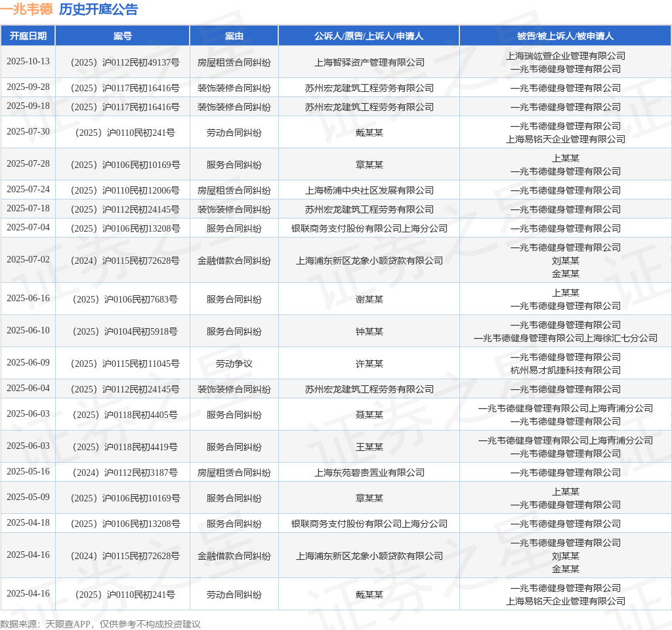Select case number 沪0112民初3187号
The height and width of the screenshot is (630, 672).
coord(125,472)
